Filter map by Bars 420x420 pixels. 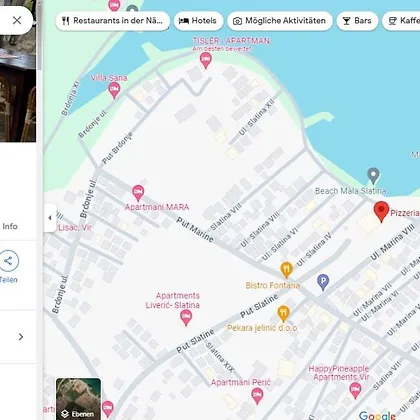coord(357,21)
